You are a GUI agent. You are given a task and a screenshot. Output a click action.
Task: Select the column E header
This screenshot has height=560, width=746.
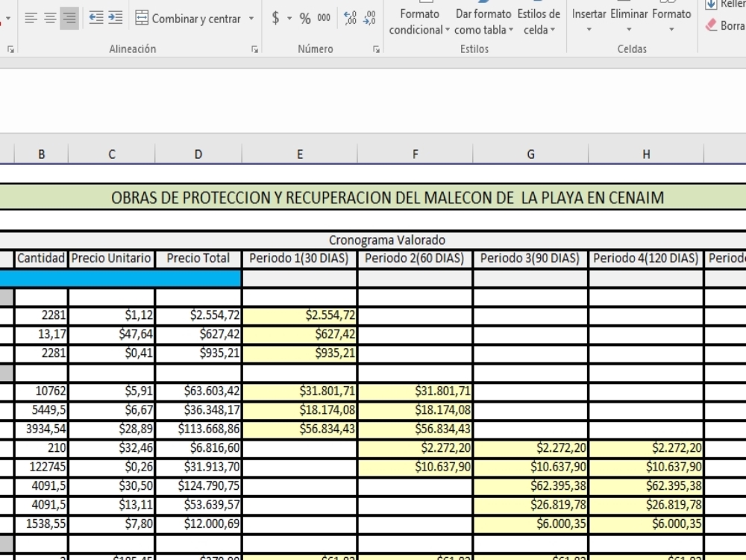300,154
